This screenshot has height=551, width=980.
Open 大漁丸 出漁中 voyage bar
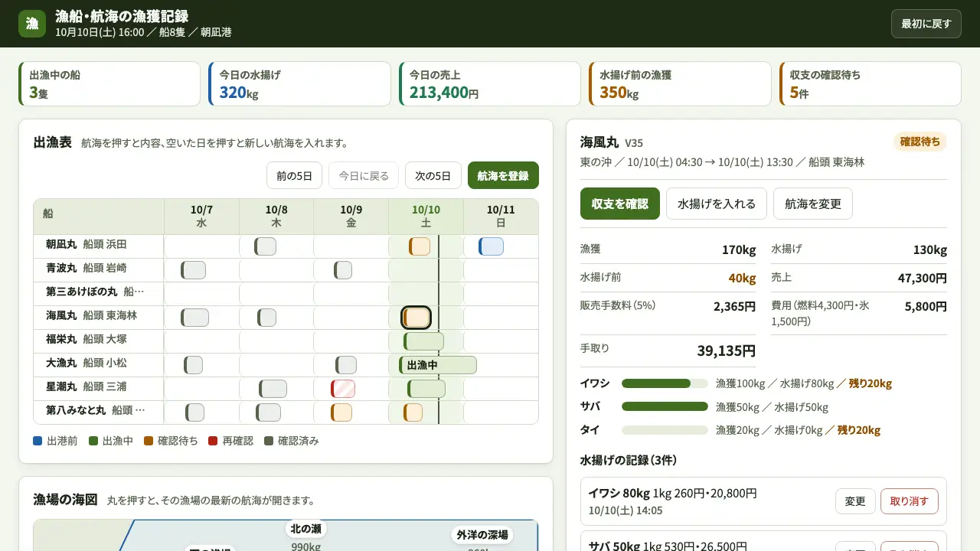[x=438, y=365]
